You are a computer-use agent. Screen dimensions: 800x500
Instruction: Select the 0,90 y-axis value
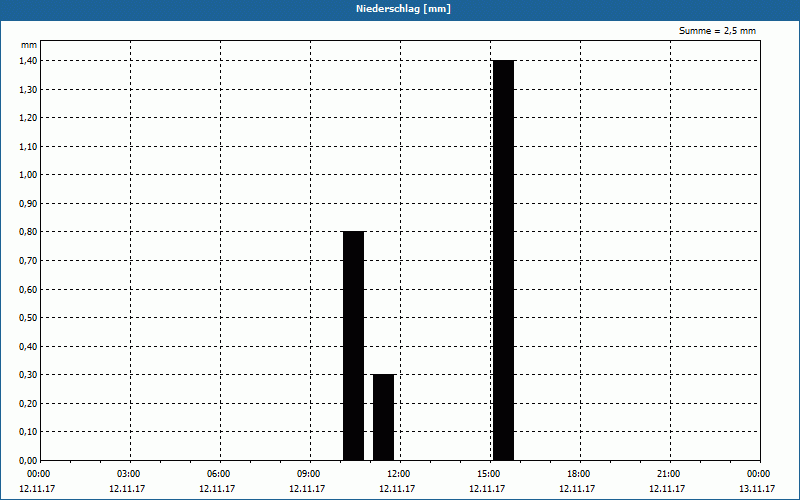[28, 204]
